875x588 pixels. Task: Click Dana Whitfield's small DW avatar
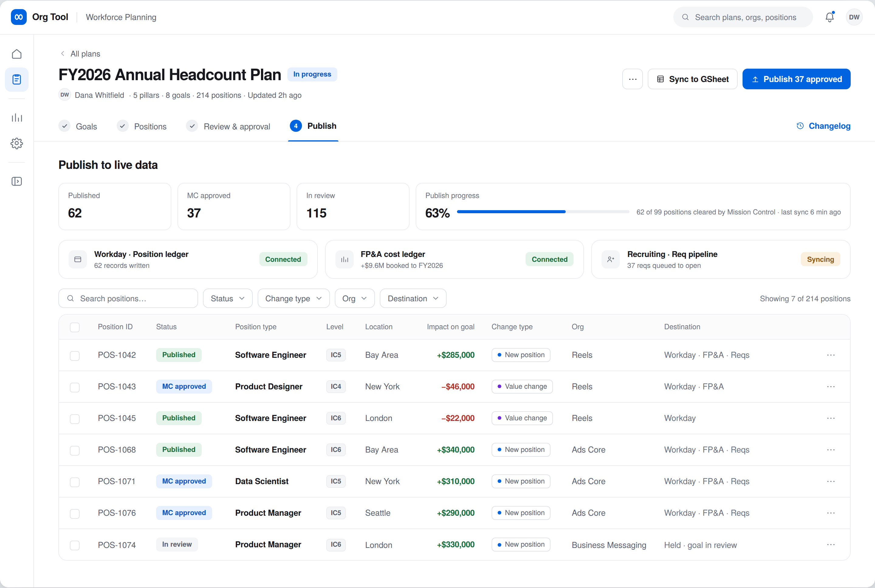tap(64, 95)
